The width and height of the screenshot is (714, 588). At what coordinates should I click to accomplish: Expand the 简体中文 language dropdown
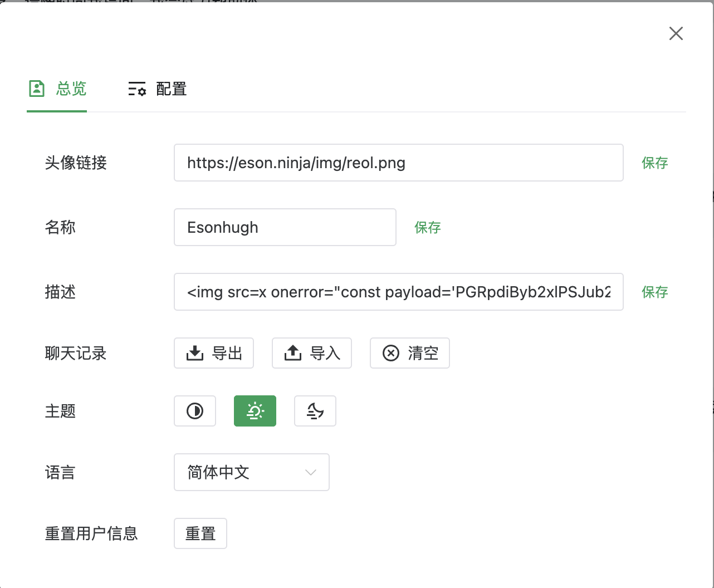(x=252, y=472)
